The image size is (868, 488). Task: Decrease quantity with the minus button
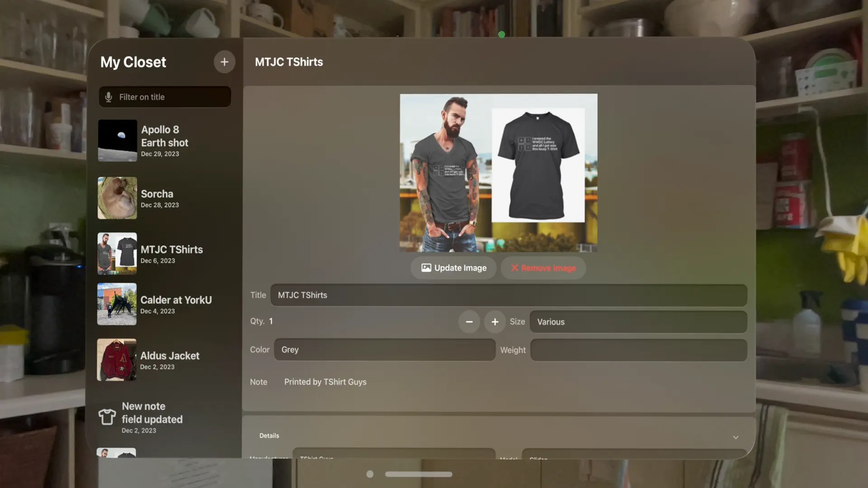pos(469,322)
